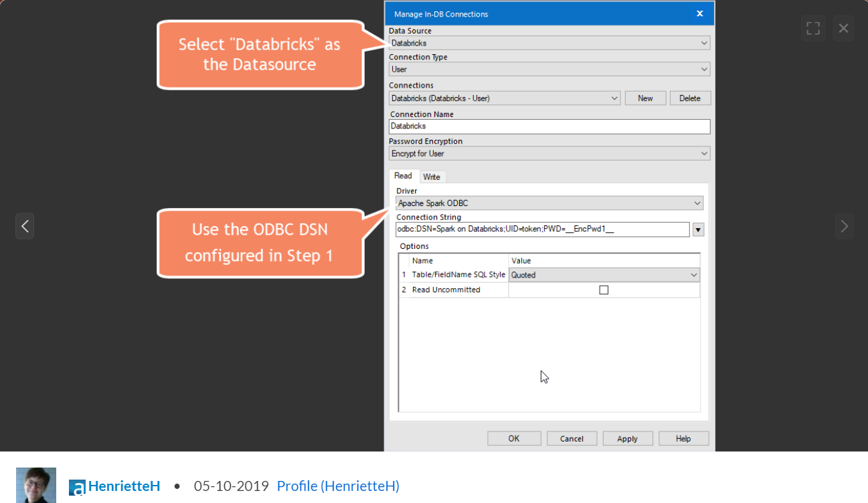Open Profile (HenrietteH) link
The height and width of the screenshot is (503, 868).
click(337, 486)
